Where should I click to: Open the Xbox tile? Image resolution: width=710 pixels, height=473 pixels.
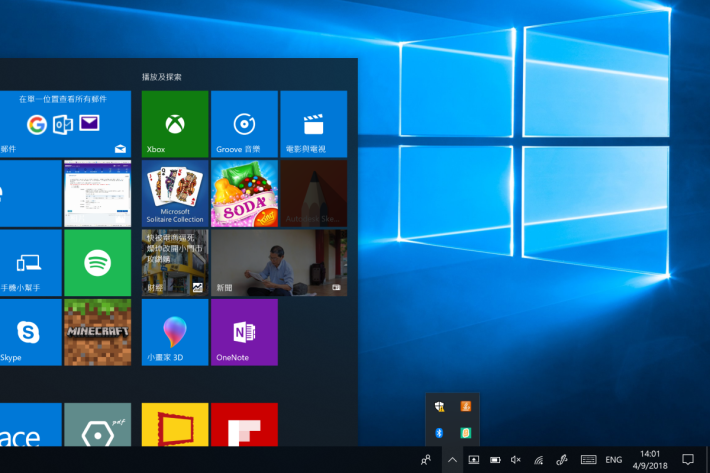tap(175, 124)
